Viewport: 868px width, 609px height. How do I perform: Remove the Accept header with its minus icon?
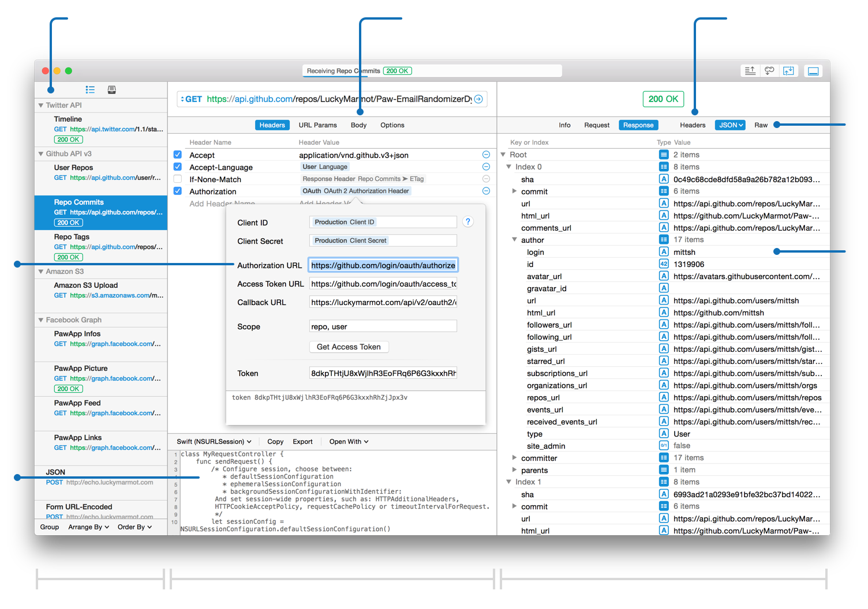coord(486,155)
